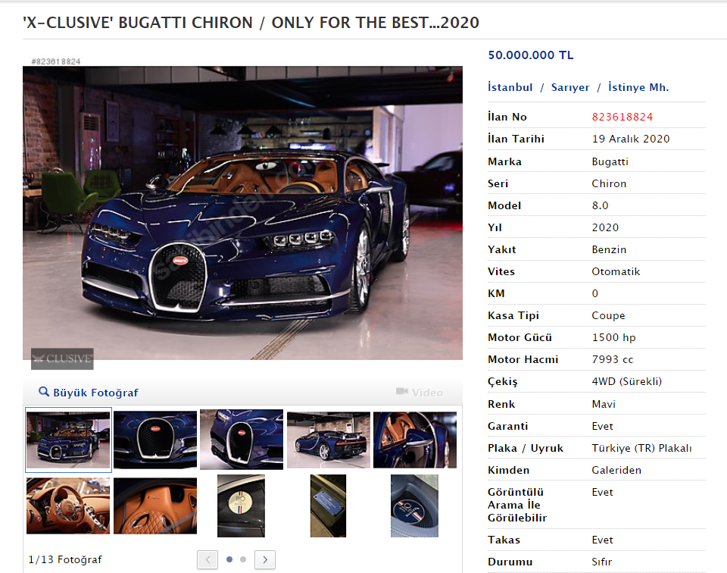Select the orange quilted seat thumbnail
The image size is (727, 573).
(155, 506)
